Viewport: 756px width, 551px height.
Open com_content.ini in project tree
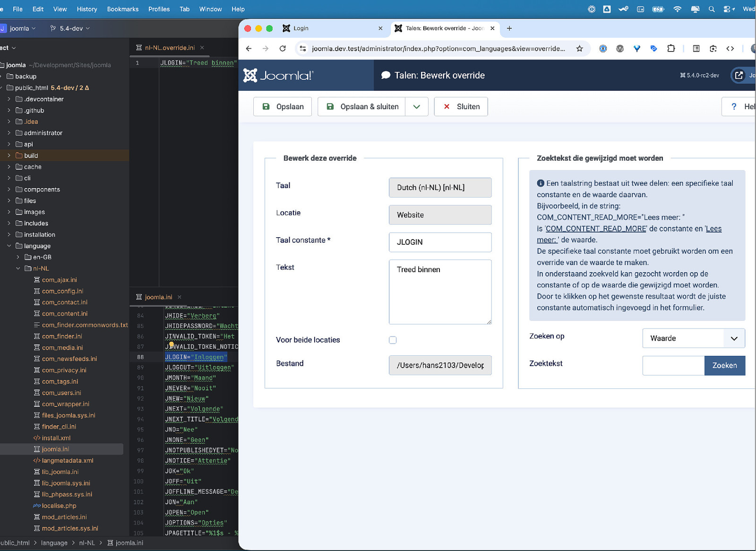point(64,314)
